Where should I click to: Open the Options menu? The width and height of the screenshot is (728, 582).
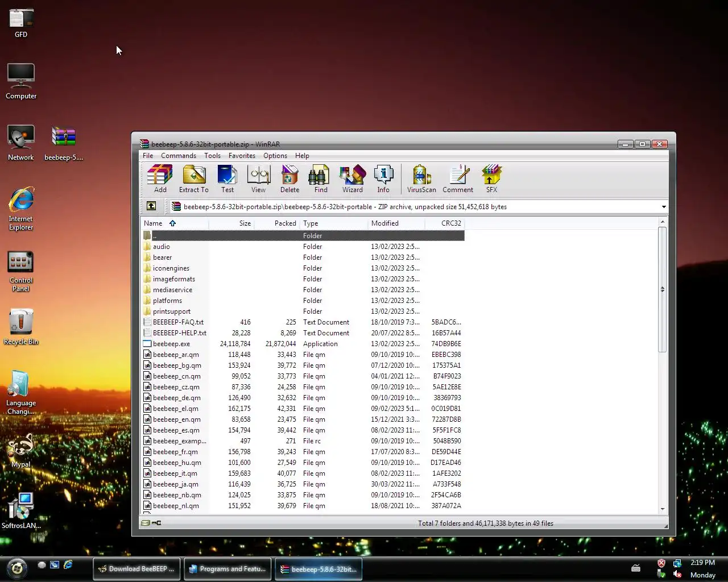tap(275, 155)
